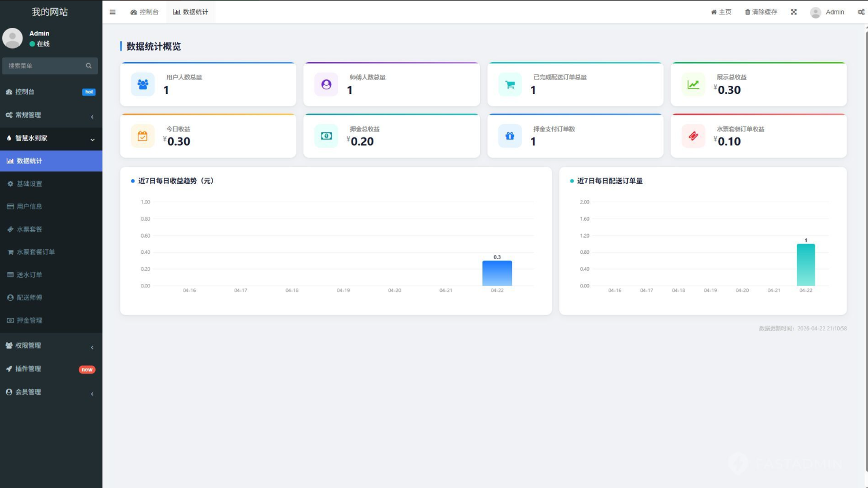Click the 近7日每日收益趋势（元） chart title

tap(176, 181)
